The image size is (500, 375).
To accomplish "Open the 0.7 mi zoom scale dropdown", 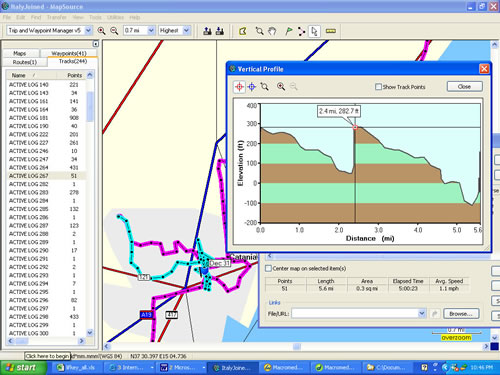I will tap(151, 31).
